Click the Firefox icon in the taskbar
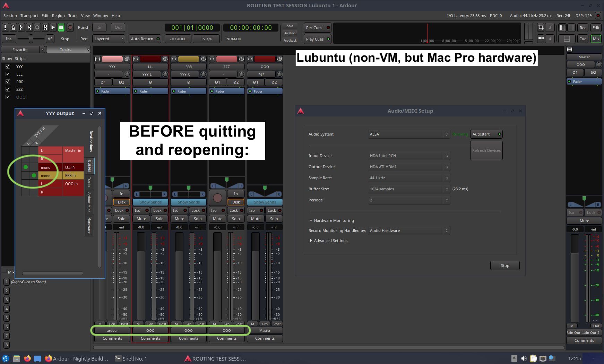This screenshot has height=364, width=604. click(x=27, y=358)
